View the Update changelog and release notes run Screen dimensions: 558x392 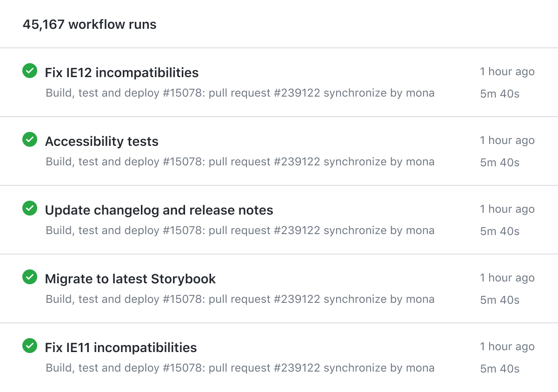(159, 210)
